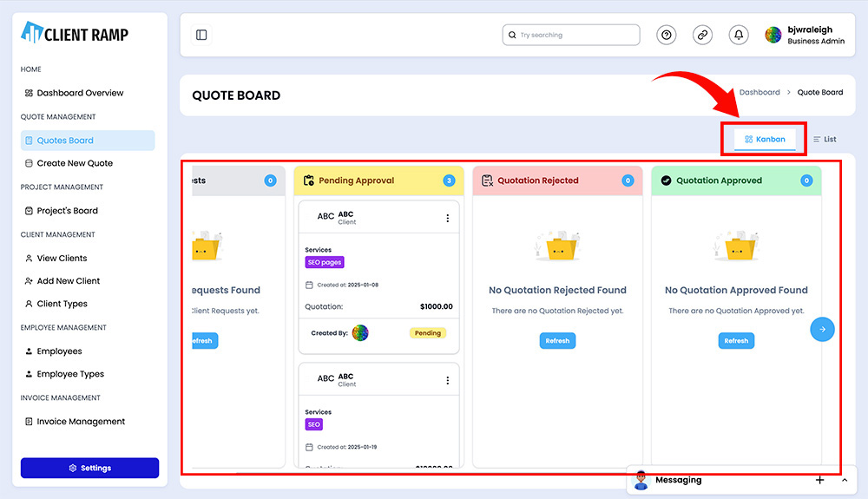
Task: Click the SEO pages service tag
Action: click(x=325, y=262)
